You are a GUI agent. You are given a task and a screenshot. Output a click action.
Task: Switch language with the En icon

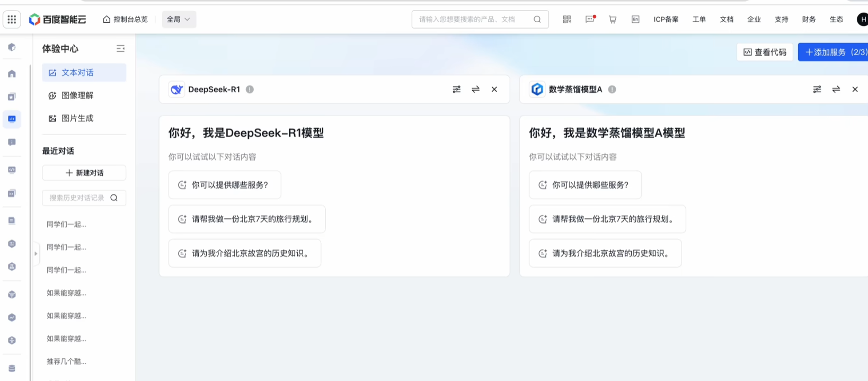point(635,20)
